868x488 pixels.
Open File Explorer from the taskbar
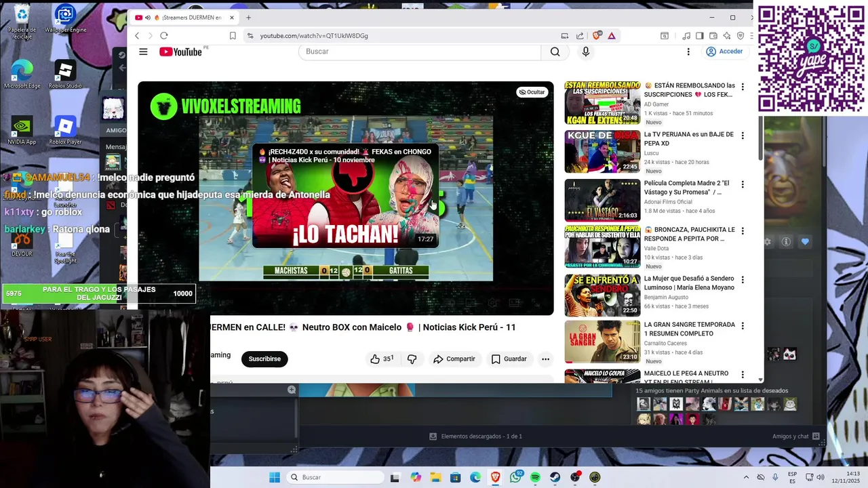point(435,477)
